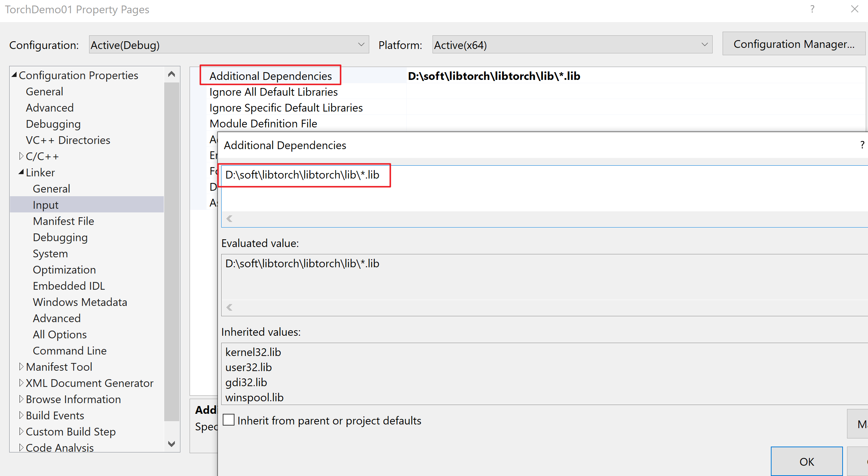Select Command Line under Linker

click(x=70, y=350)
